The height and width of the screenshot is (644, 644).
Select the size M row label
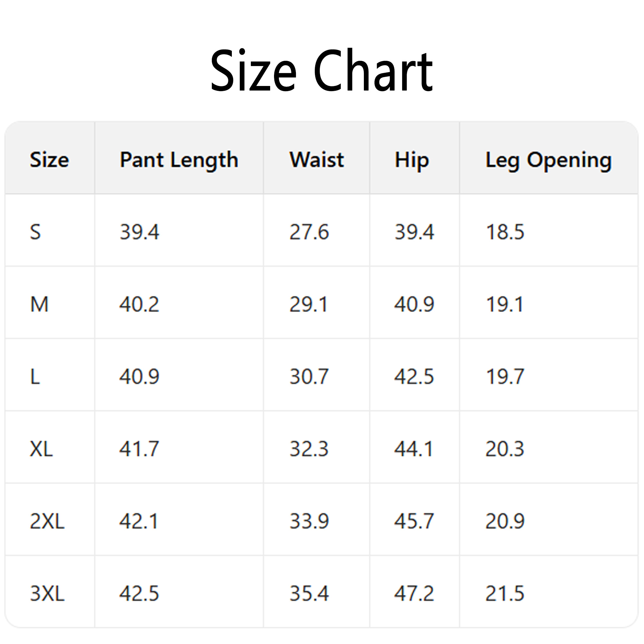coord(39,304)
